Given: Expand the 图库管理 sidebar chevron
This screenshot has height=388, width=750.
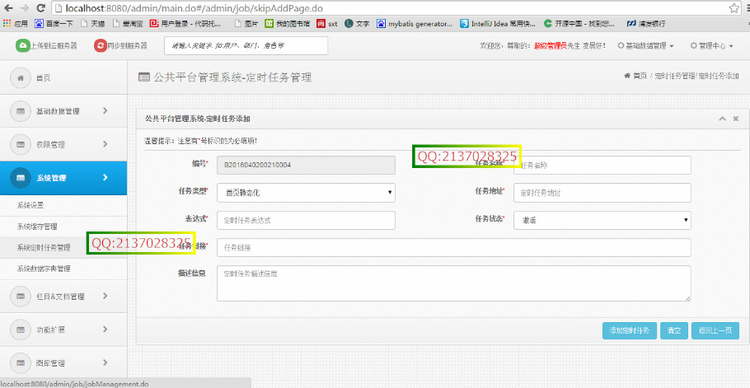Looking at the screenshot, I should pyautogui.click(x=105, y=363).
